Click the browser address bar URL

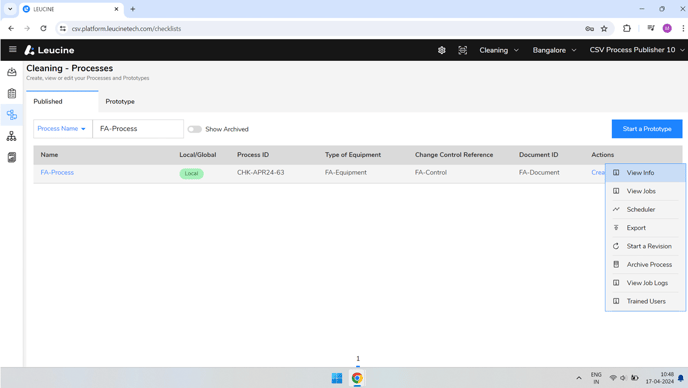[126, 29]
